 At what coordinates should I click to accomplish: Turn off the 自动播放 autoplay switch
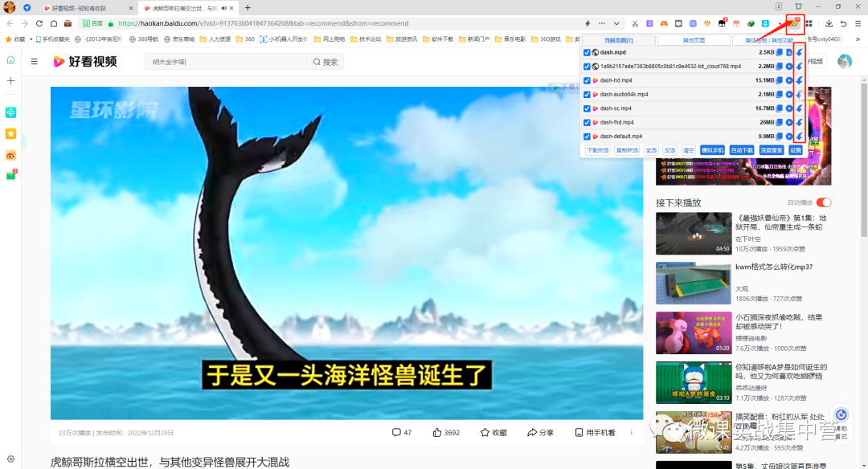tap(824, 202)
